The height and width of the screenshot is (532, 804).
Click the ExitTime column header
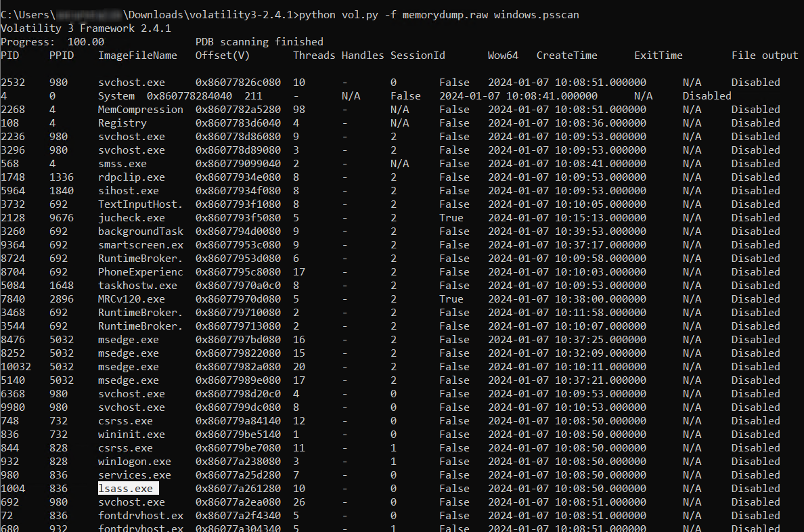click(658, 56)
